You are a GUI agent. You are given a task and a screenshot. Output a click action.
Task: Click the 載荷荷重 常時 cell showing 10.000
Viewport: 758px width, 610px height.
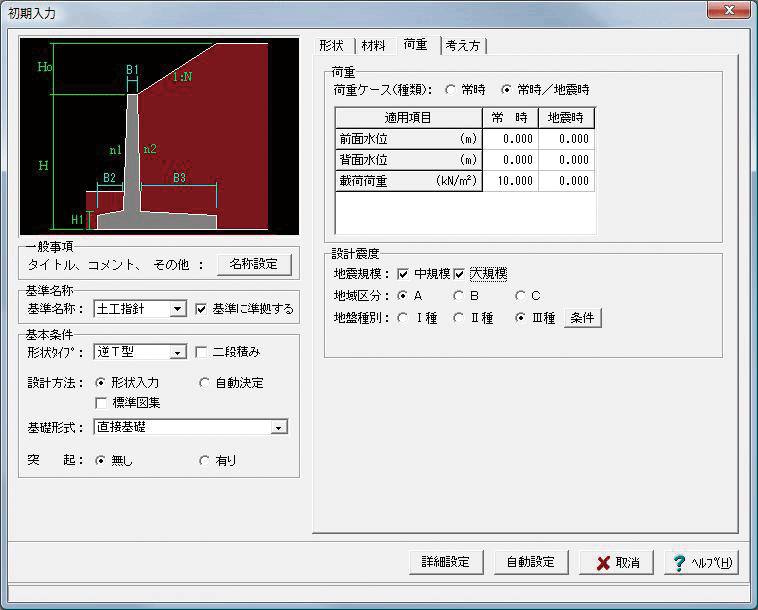point(510,181)
